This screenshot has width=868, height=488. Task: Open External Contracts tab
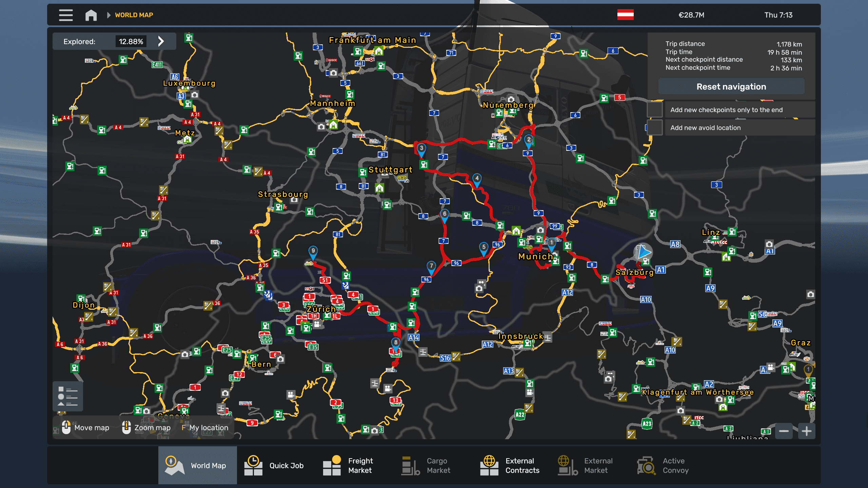510,465
